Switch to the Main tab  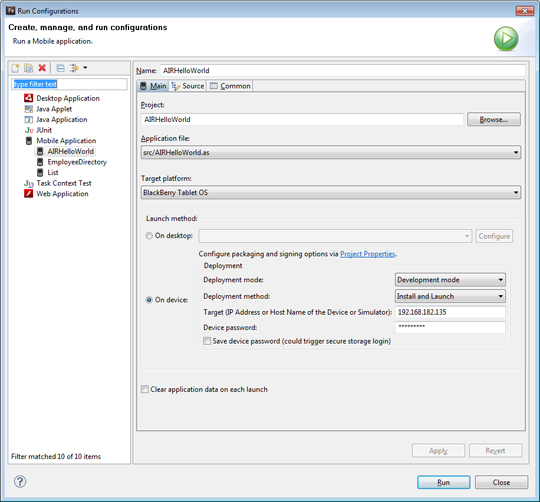[x=153, y=86]
